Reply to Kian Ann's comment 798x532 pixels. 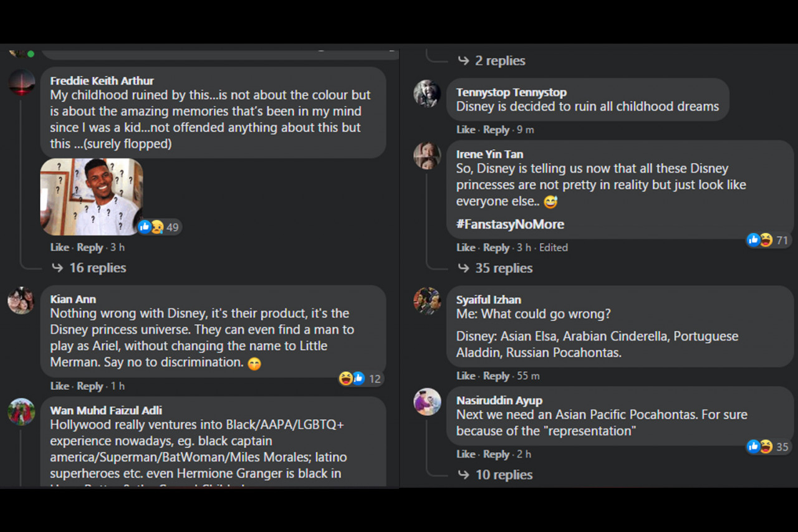tap(90, 386)
